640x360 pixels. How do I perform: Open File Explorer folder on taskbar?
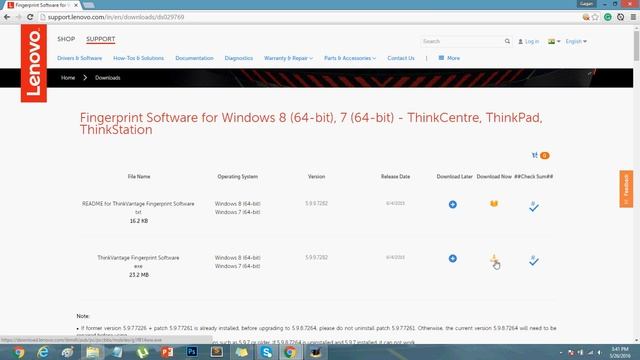(x=93, y=352)
